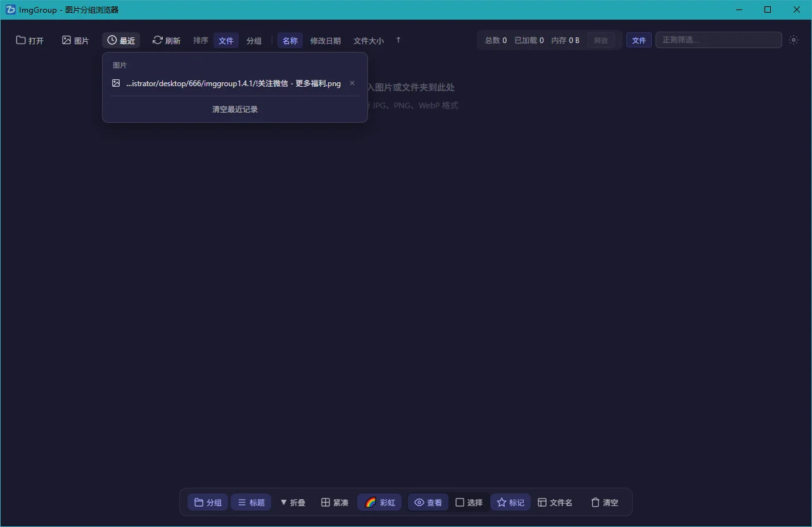Sort by 分组 mode
This screenshot has width=812, height=527.
254,41
